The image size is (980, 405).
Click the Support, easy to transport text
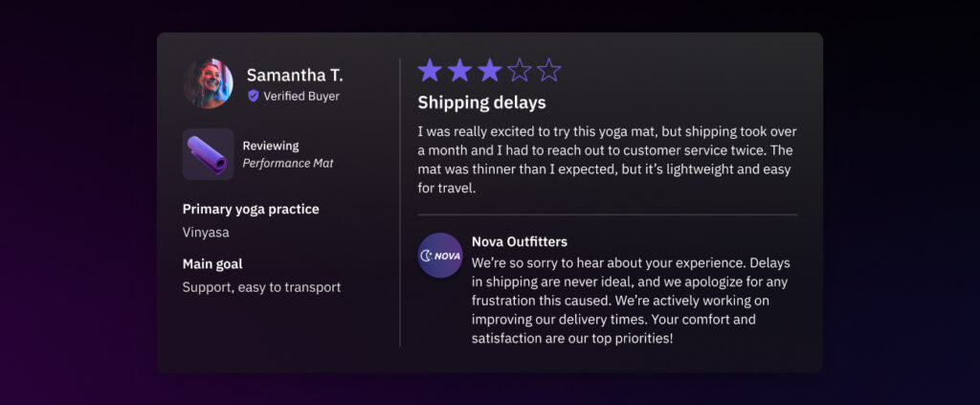point(261,287)
